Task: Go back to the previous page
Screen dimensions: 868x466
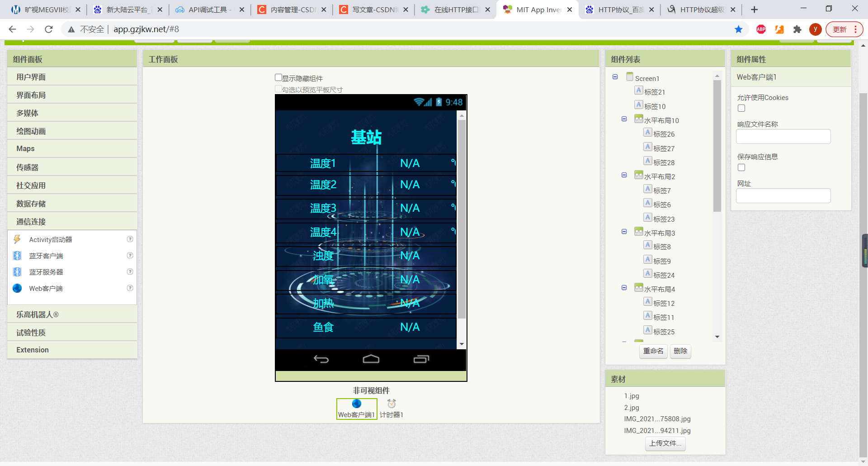Action: pos(13,29)
